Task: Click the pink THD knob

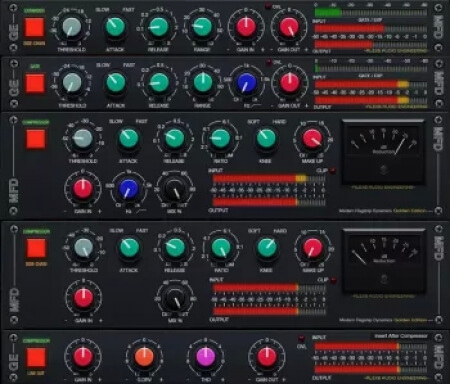Action: coord(206,357)
